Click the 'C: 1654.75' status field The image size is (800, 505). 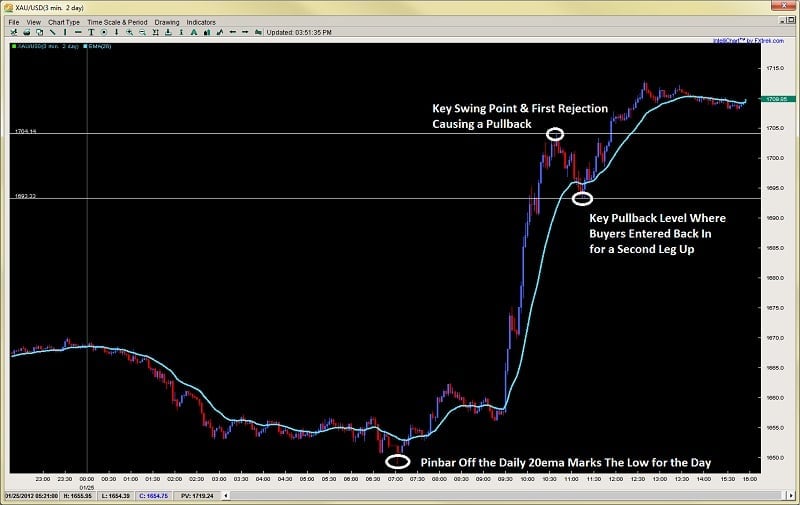pyautogui.click(x=154, y=495)
